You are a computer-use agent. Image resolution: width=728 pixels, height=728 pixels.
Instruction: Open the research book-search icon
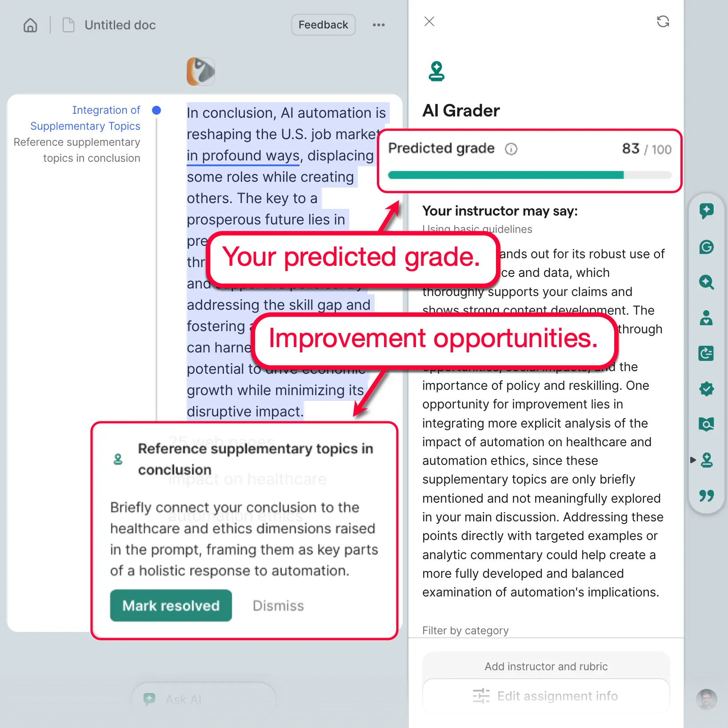pos(707,424)
